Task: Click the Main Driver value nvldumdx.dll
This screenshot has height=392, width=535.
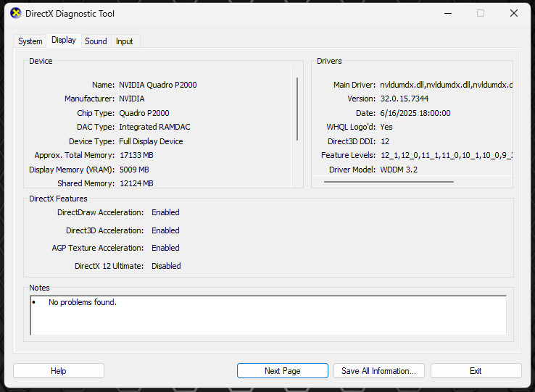Action: pyautogui.click(x=447, y=85)
